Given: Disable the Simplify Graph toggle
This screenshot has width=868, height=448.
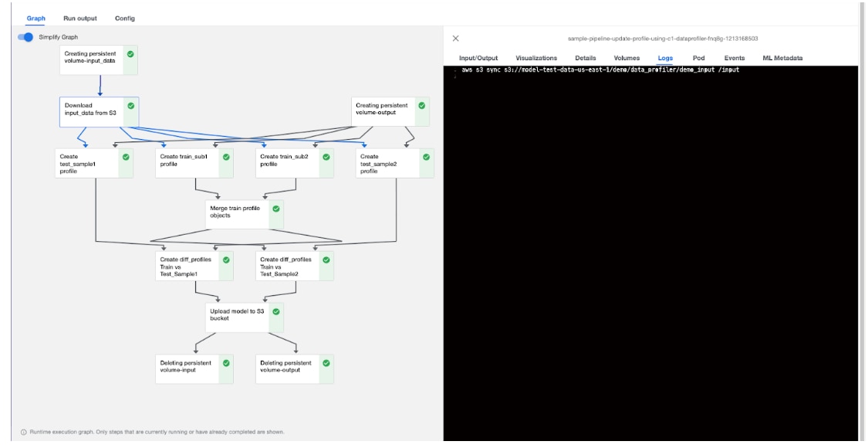Looking at the screenshot, I should (24, 36).
